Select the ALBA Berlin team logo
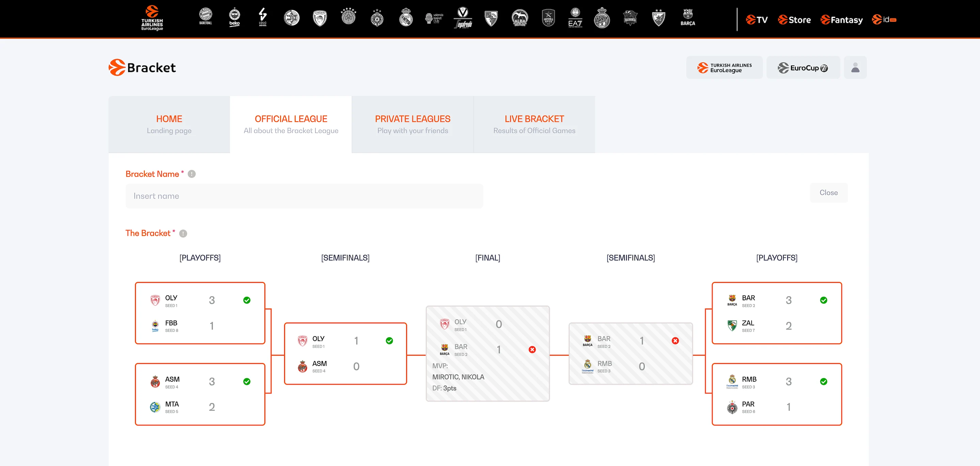Viewport: 980px width, 466px height. coord(520,17)
